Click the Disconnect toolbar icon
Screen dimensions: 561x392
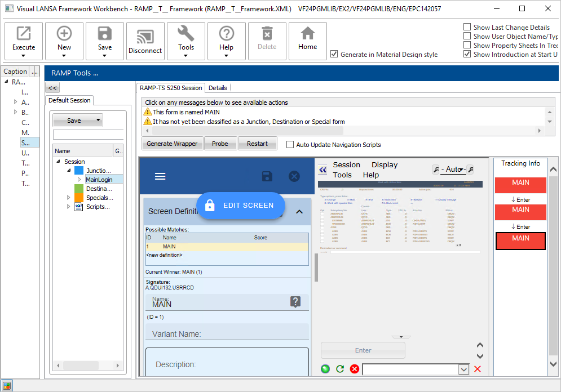[145, 35]
